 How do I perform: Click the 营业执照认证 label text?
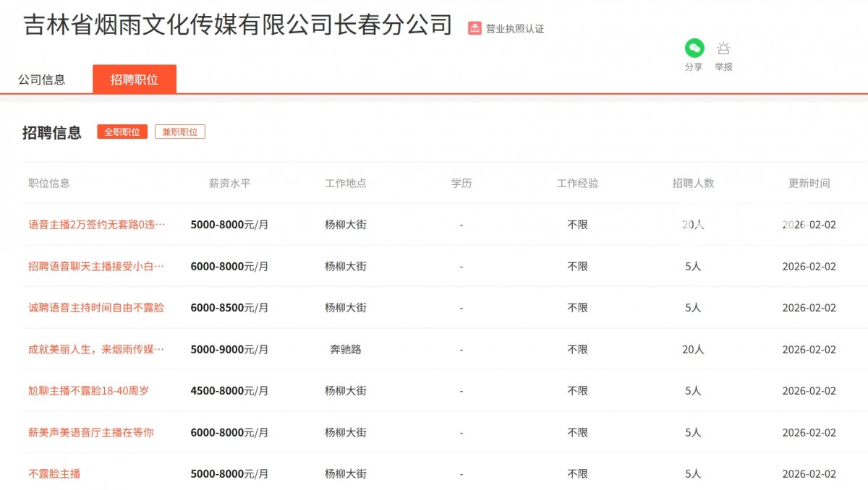pyautogui.click(x=514, y=29)
